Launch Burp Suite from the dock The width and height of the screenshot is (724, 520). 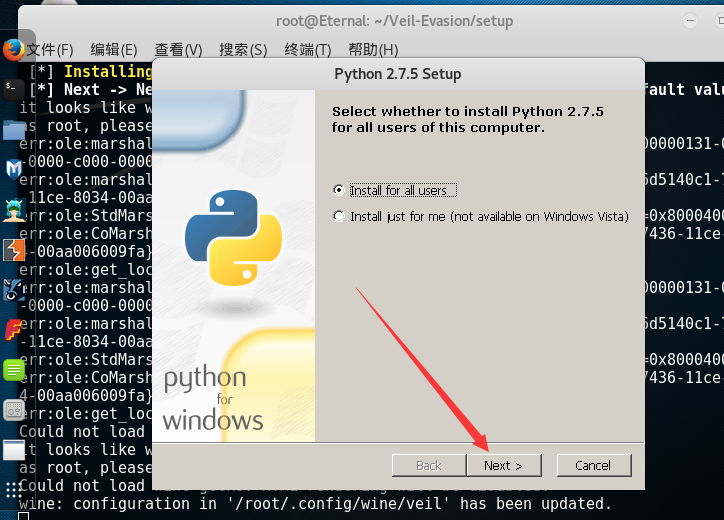14,250
